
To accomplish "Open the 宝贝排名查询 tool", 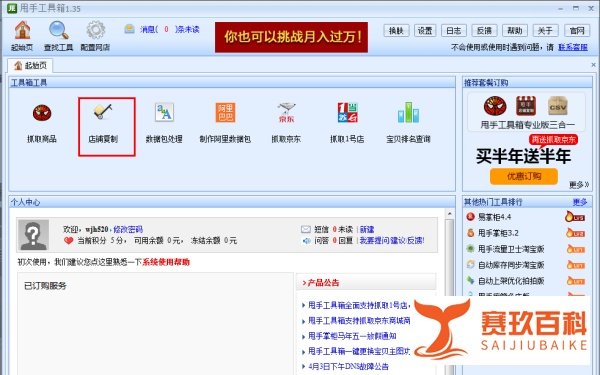I will pos(408,112).
